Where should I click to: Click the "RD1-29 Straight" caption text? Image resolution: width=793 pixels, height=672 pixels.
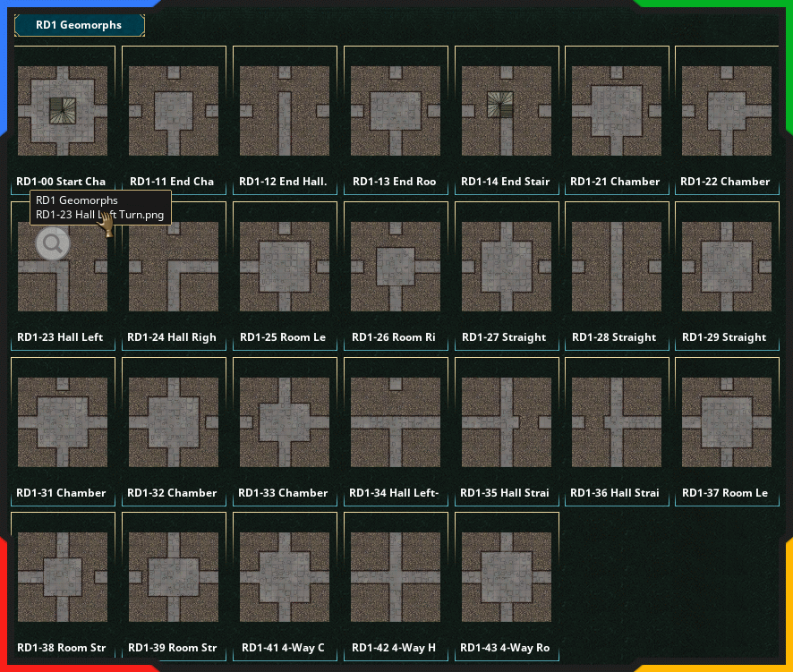pyautogui.click(x=724, y=337)
